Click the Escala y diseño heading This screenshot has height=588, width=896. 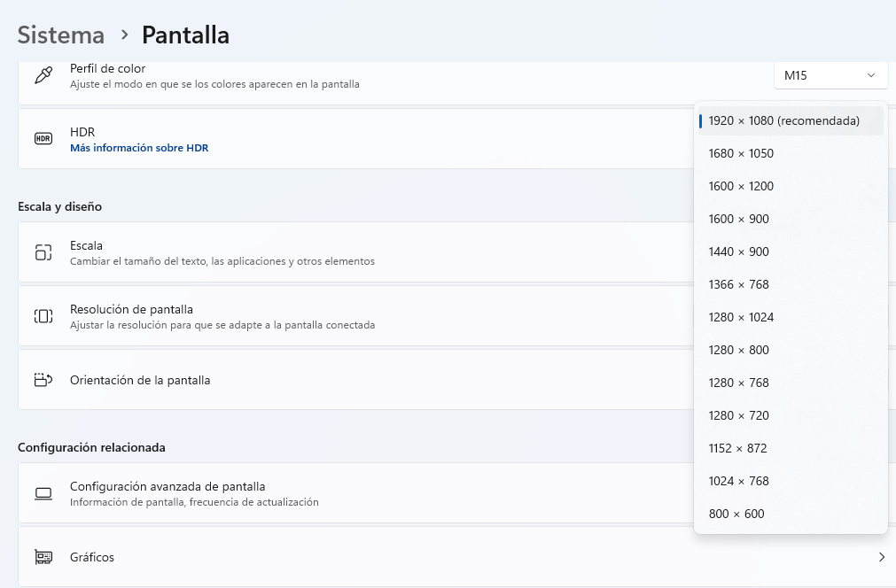coord(60,206)
